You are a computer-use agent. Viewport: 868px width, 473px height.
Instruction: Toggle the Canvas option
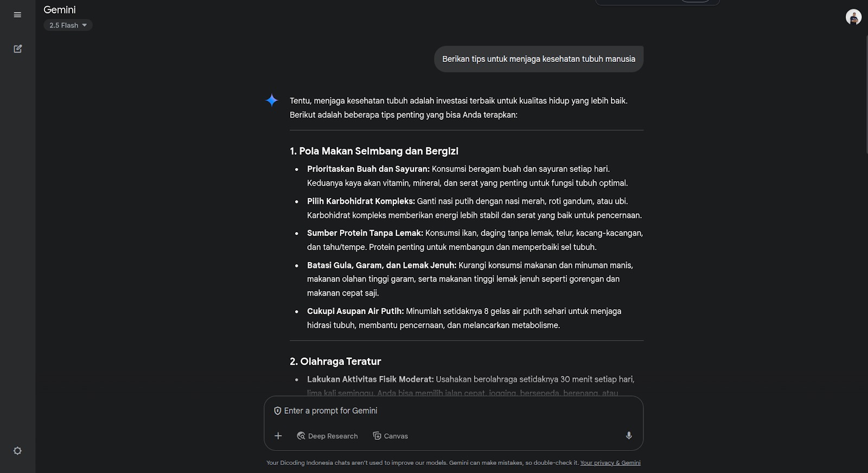(x=390, y=436)
